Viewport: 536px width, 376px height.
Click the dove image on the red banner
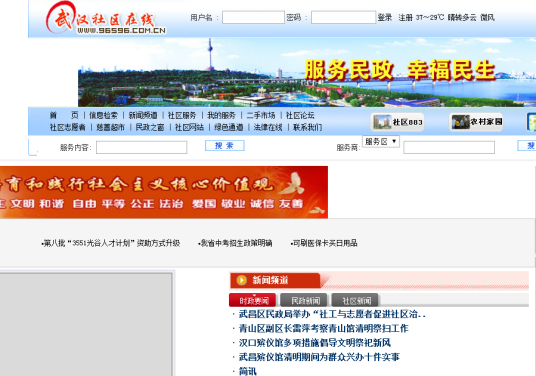[293, 183]
